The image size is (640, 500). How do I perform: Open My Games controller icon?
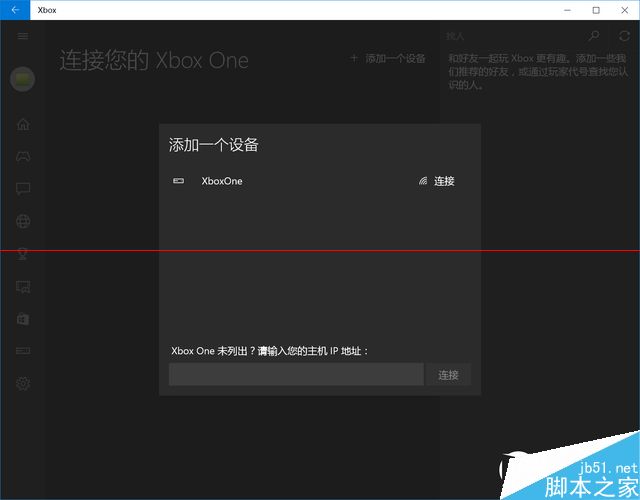(23, 156)
